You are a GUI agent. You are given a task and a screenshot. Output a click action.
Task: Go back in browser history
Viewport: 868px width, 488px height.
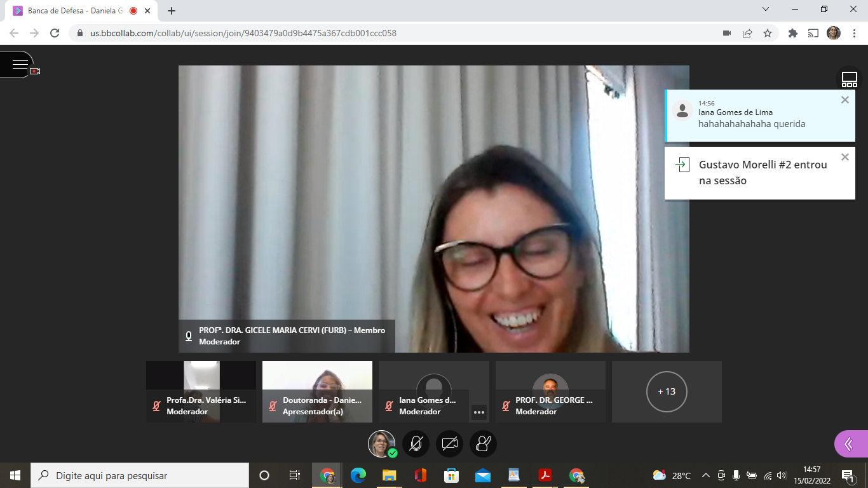(x=14, y=33)
